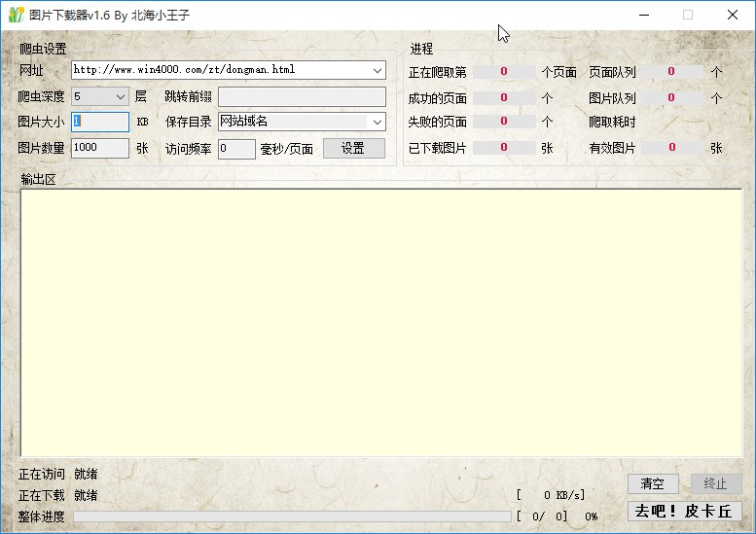Click the 就绪 status next to 正在访问
Viewport: 756px width, 534px height.
pyautogui.click(x=86, y=475)
